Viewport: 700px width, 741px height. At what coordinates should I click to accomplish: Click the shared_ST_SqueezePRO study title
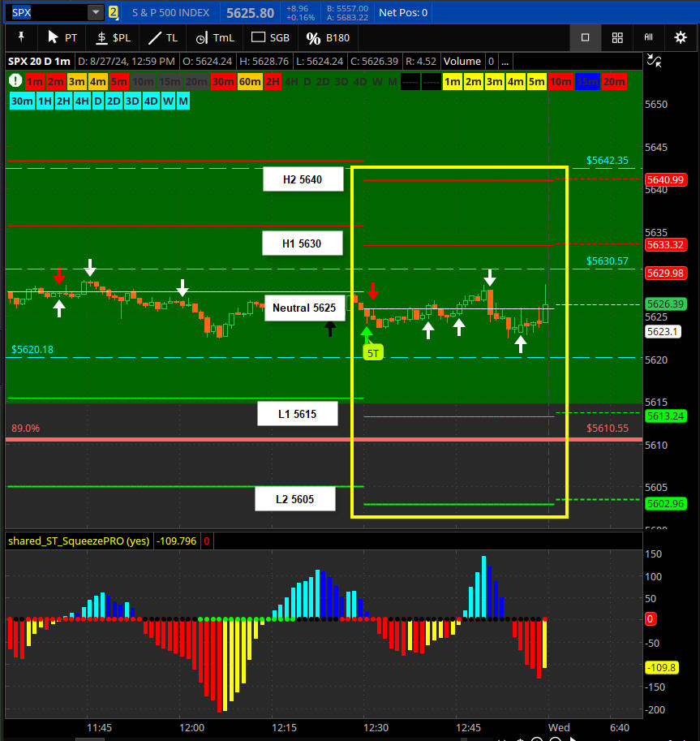click(x=79, y=541)
